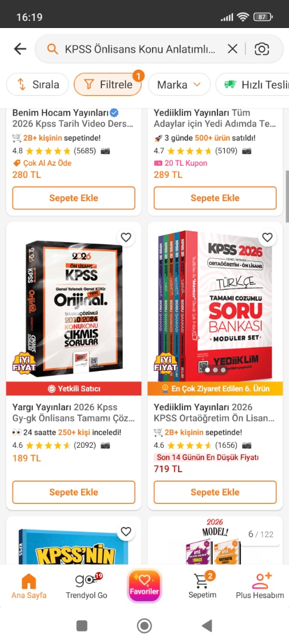Screen dimensions: 289x644
Task: Open Yargı Orijinal book cover image
Action: [x=74, y=308]
